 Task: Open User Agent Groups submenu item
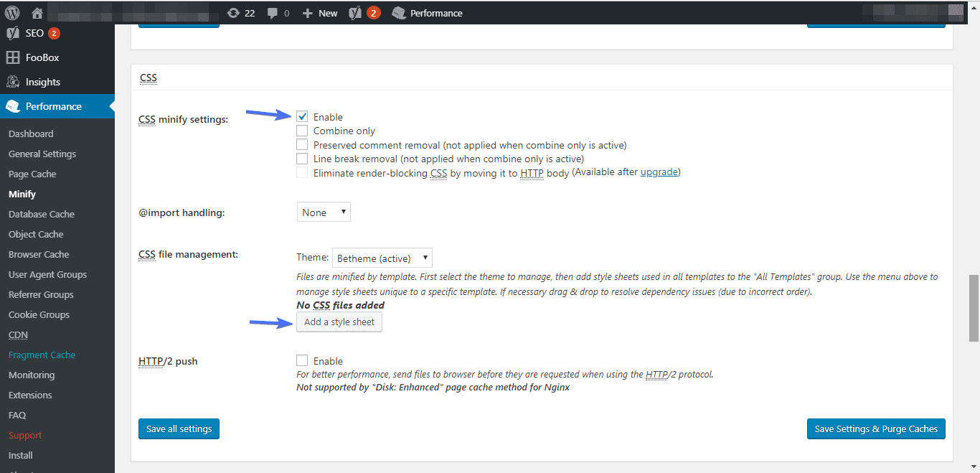(47, 274)
